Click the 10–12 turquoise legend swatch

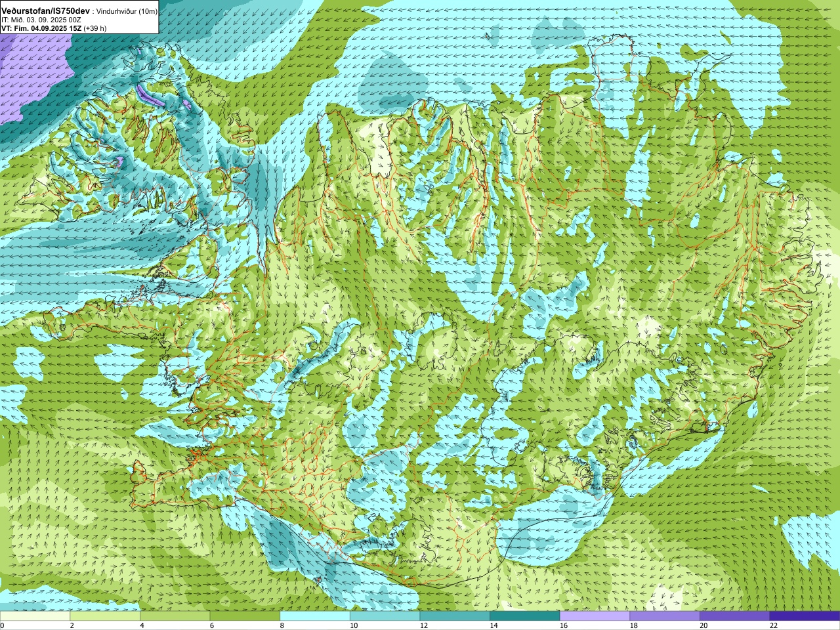tap(385, 616)
